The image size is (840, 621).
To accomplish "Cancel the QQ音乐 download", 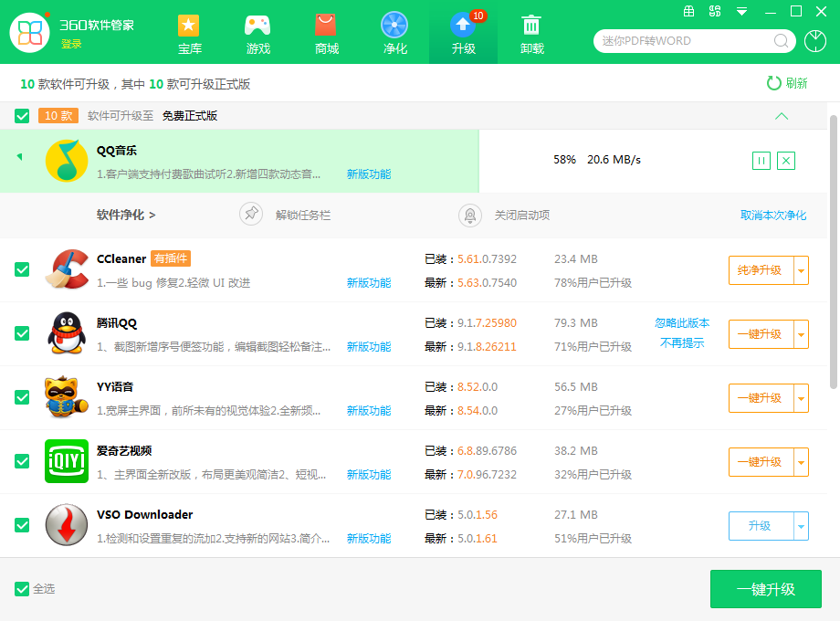I will tap(786, 161).
